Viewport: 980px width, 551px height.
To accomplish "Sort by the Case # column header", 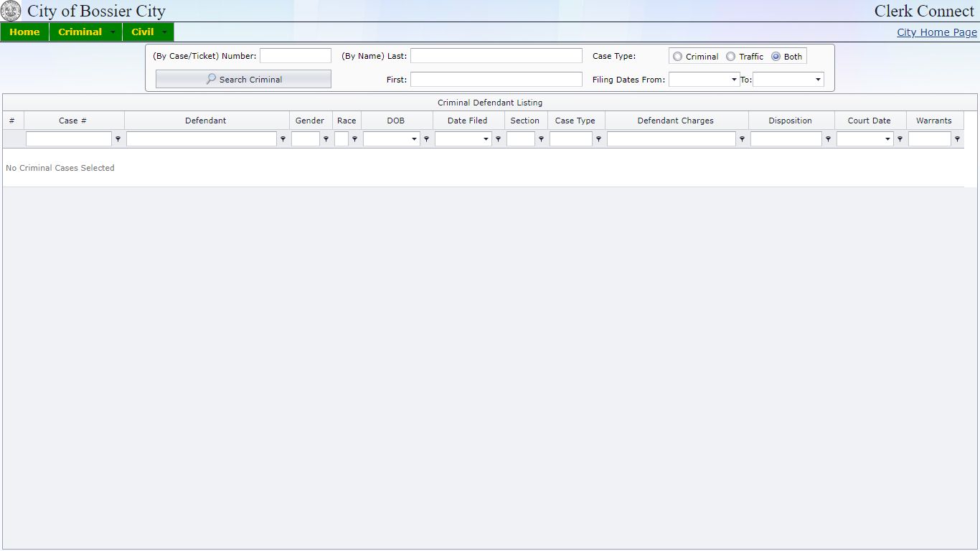I will [x=73, y=121].
